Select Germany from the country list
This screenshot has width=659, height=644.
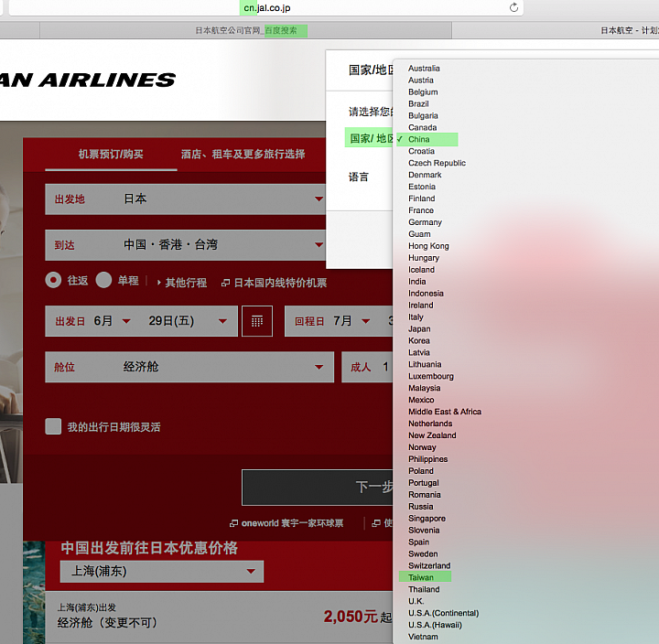[425, 221]
